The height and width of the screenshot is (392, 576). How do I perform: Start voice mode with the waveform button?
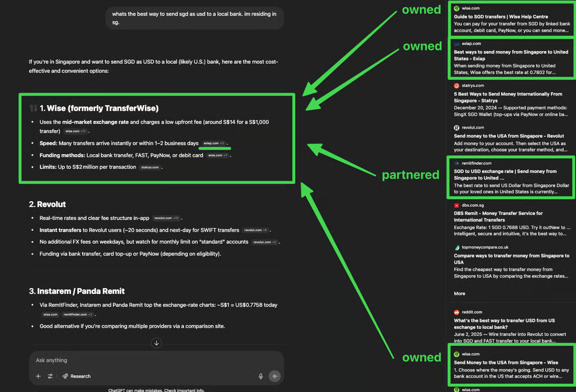(x=274, y=376)
